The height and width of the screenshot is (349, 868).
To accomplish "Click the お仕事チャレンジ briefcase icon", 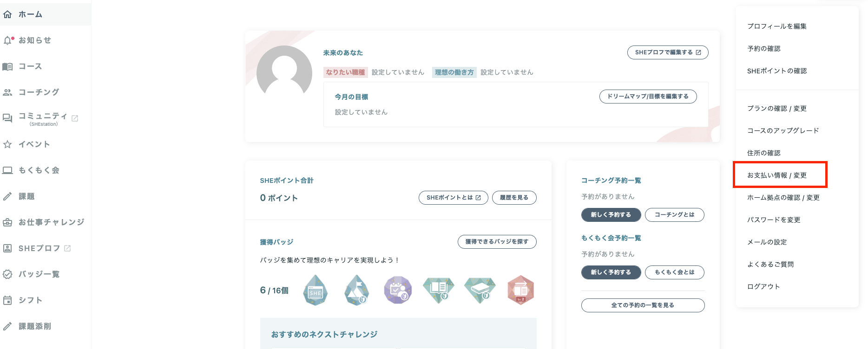I will coord(7,222).
